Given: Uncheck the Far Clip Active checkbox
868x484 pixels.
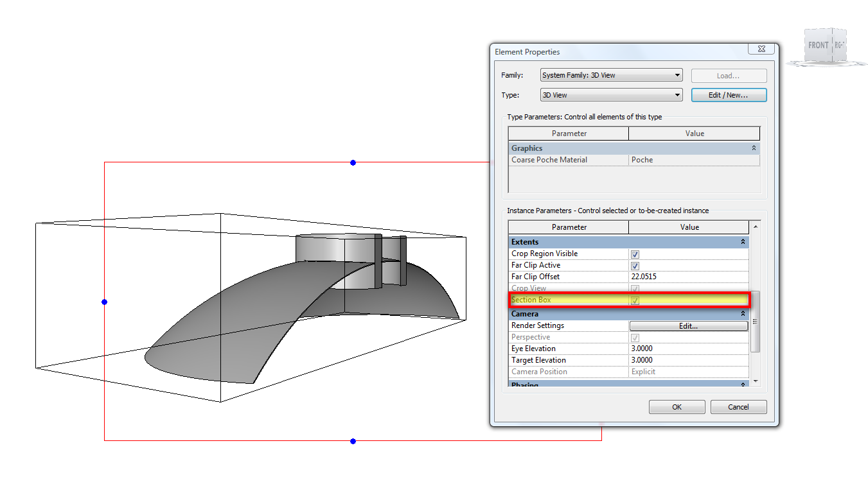Looking at the screenshot, I should point(635,266).
